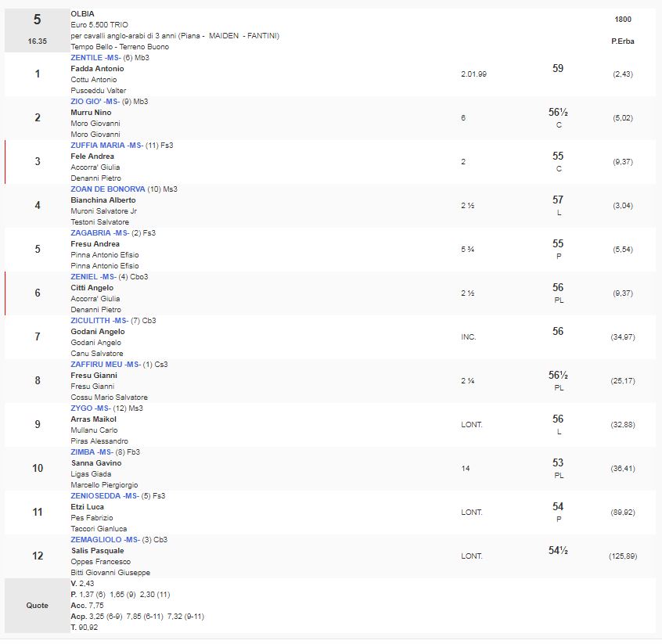
Task: Click the ZIMBA -MS- horse link
Action: (x=93, y=452)
